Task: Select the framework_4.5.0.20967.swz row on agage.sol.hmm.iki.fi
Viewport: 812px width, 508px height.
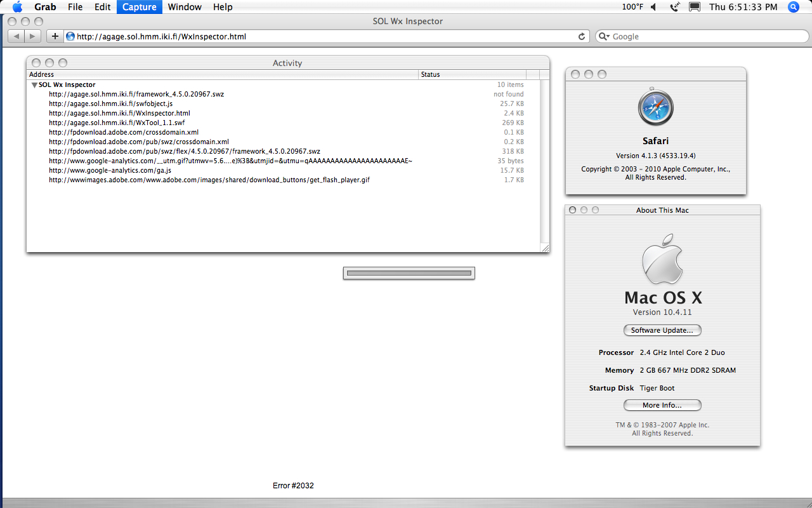Action: [283, 94]
